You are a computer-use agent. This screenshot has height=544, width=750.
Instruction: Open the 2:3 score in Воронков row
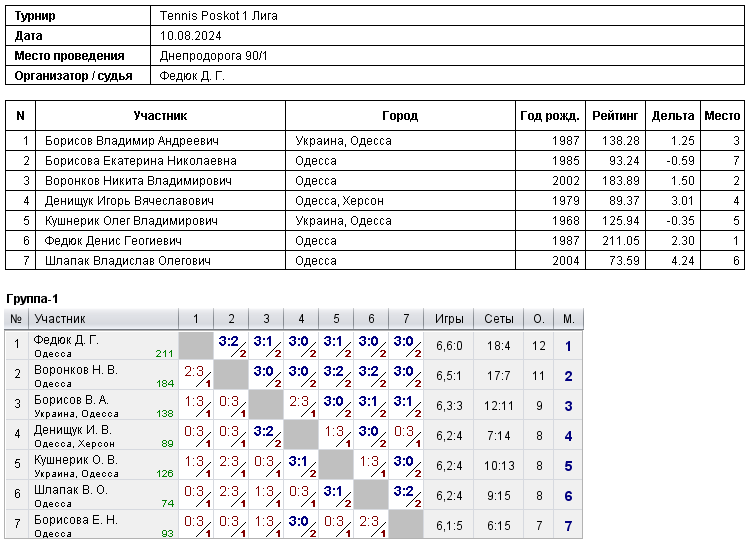(x=196, y=376)
